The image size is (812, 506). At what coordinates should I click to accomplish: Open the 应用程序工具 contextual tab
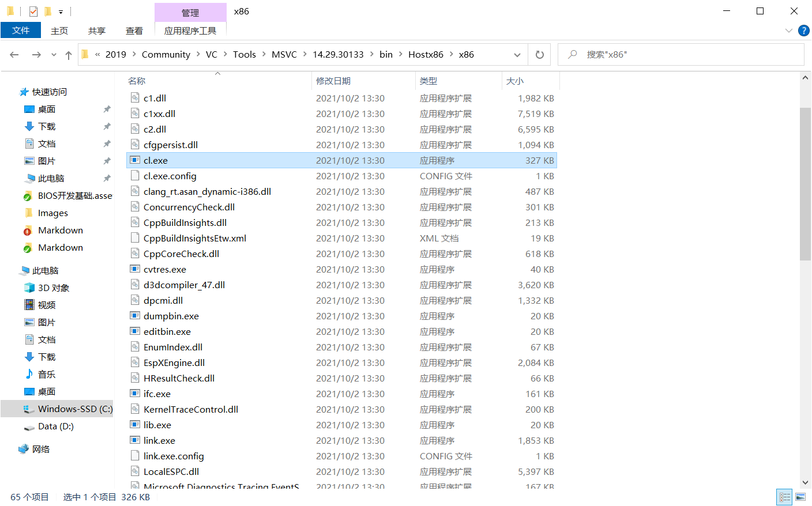[x=190, y=31]
